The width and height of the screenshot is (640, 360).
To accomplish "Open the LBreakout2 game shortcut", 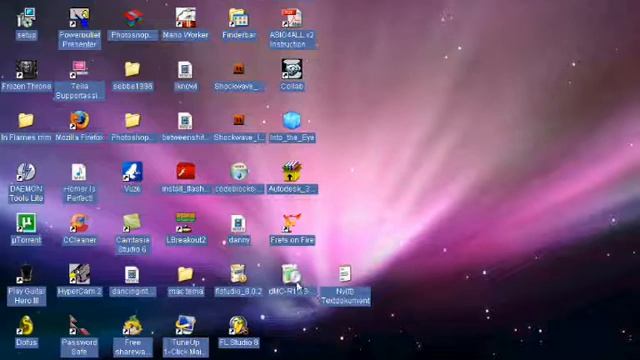I will pos(186,223).
